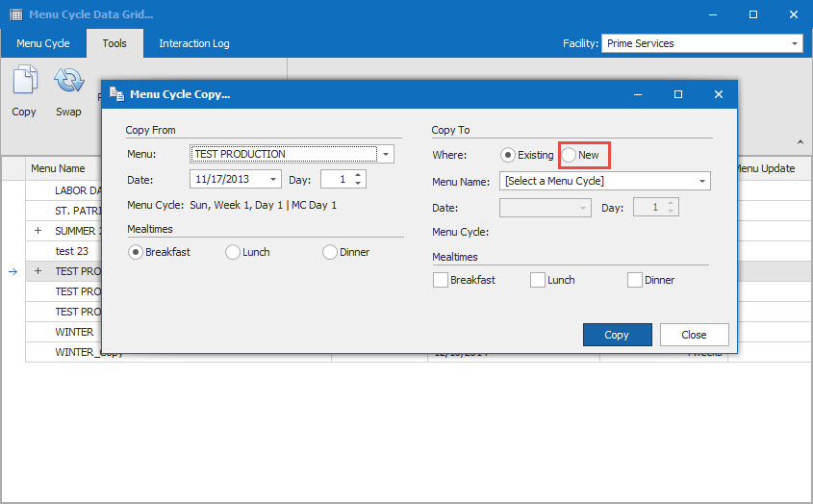Image resolution: width=813 pixels, height=504 pixels.
Task: Decrease the Copy From Day spinner value
Action: (358, 183)
